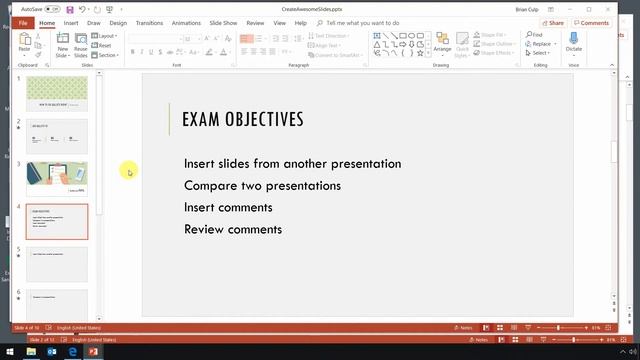Switch to the Design tab
The height and width of the screenshot is (360, 640).
(118, 23)
